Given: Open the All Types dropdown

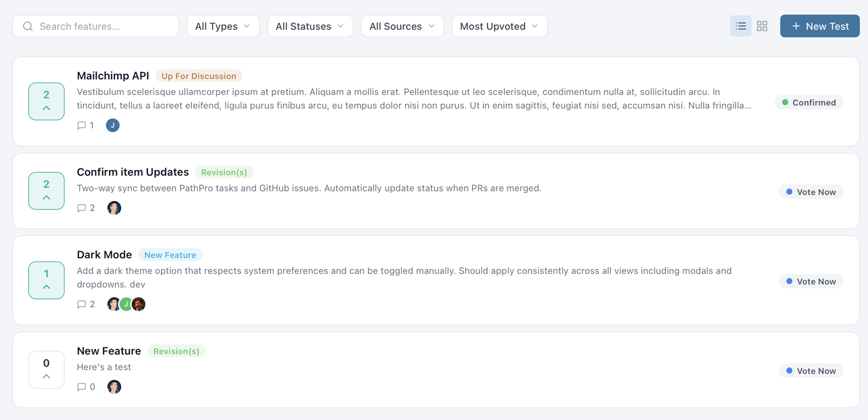Looking at the screenshot, I should coord(223,26).
